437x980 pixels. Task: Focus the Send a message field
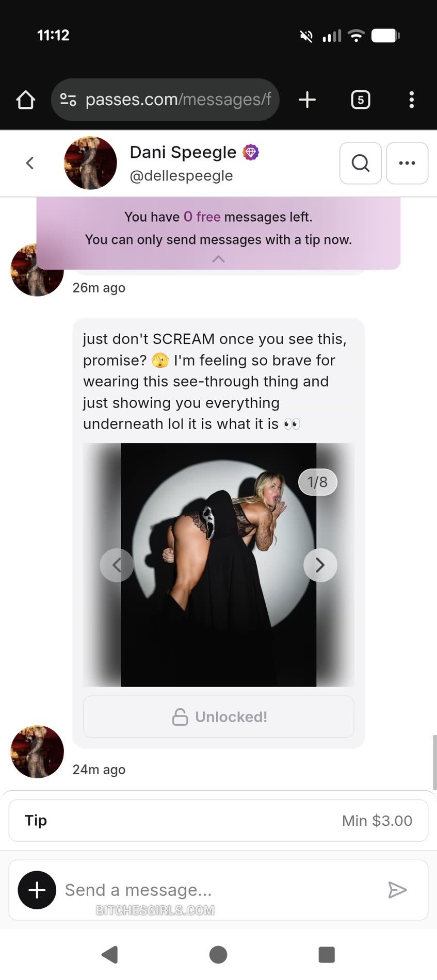coord(217,890)
